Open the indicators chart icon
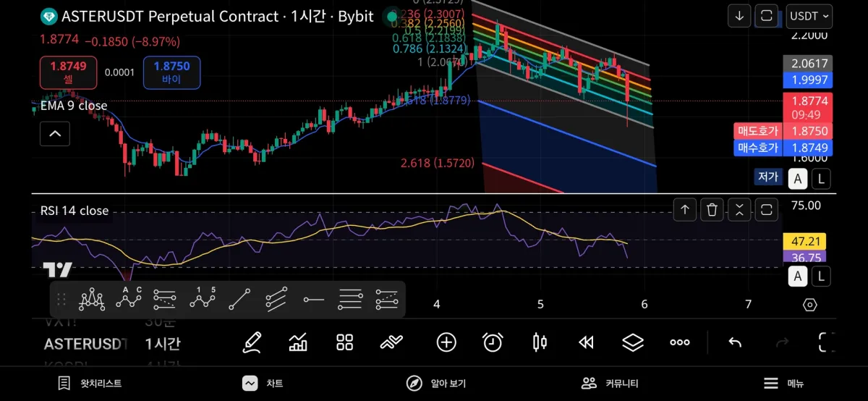 pyautogui.click(x=298, y=342)
